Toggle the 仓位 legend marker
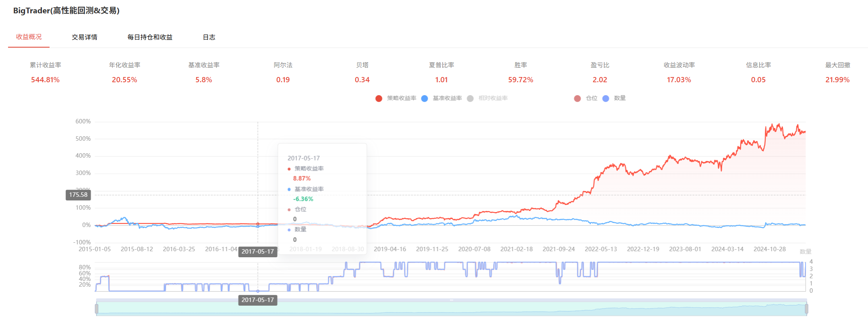Image resolution: width=868 pixels, height=325 pixels. (x=577, y=98)
